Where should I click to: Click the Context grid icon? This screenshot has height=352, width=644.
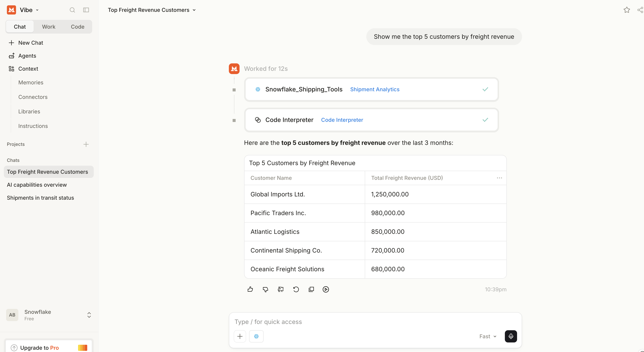point(11,69)
